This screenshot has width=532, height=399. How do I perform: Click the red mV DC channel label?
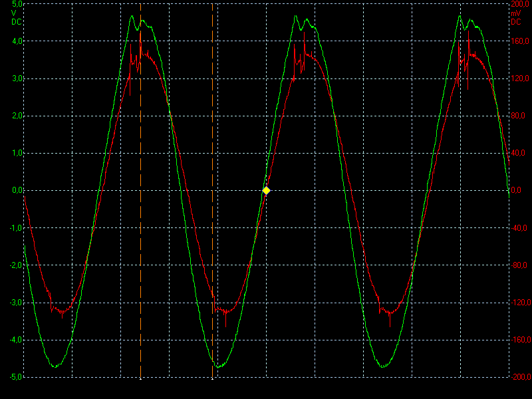(x=515, y=17)
